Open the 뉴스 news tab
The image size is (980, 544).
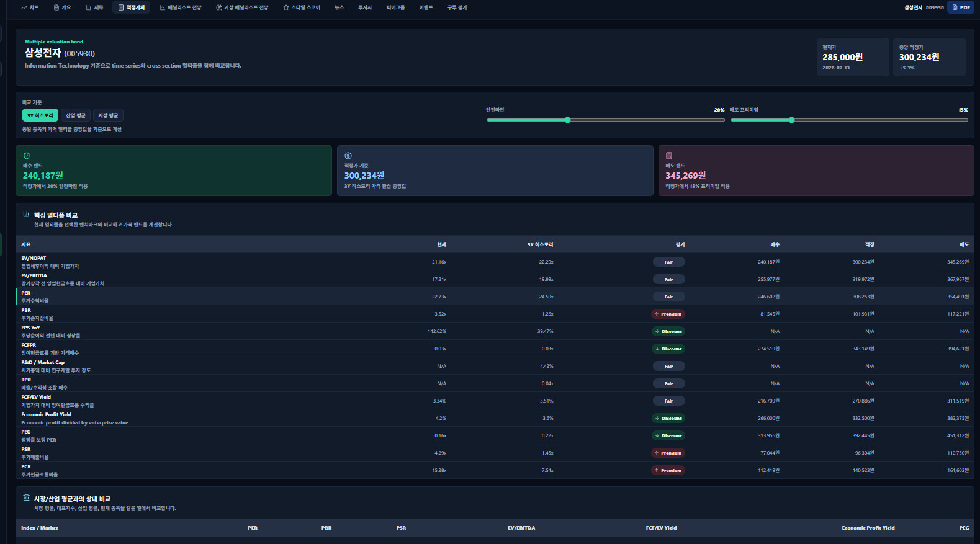point(339,7)
